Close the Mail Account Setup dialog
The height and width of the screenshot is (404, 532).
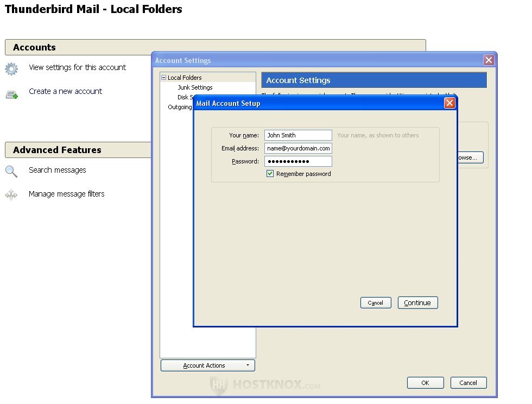pos(449,103)
